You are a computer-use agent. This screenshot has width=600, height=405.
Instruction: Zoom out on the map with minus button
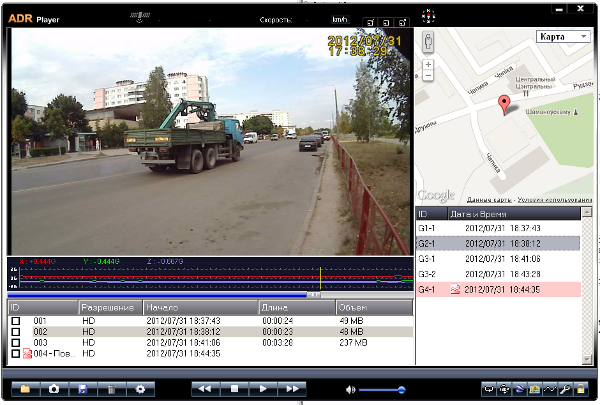pyautogui.click(x=428, y=75)
